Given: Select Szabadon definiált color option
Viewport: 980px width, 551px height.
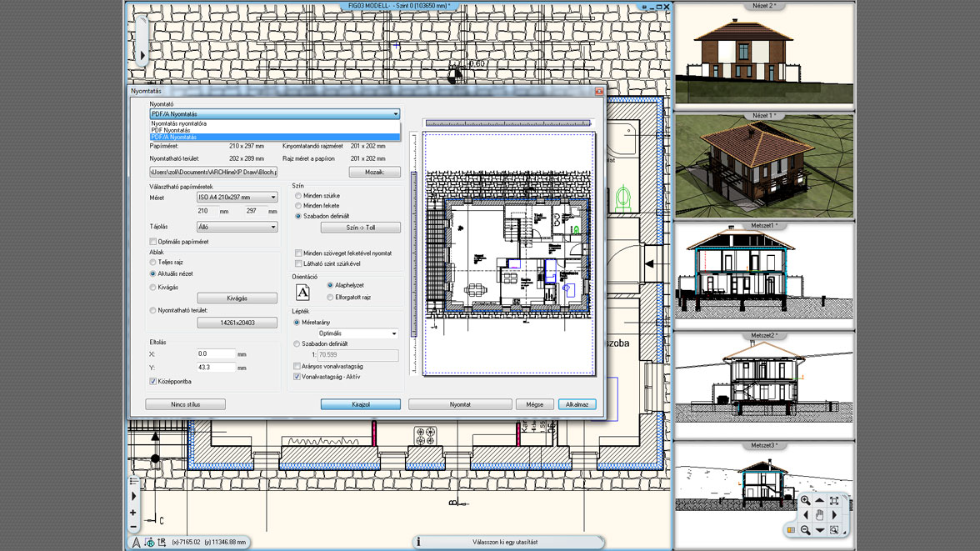Looking at the screenshot, I should pos(298,216).
